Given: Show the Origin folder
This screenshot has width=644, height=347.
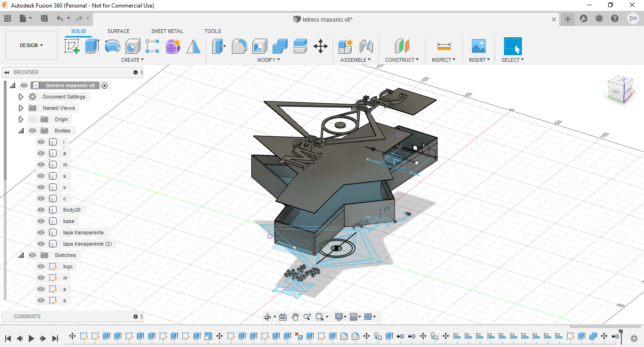Looking at the screenshot, I should 33,119.
